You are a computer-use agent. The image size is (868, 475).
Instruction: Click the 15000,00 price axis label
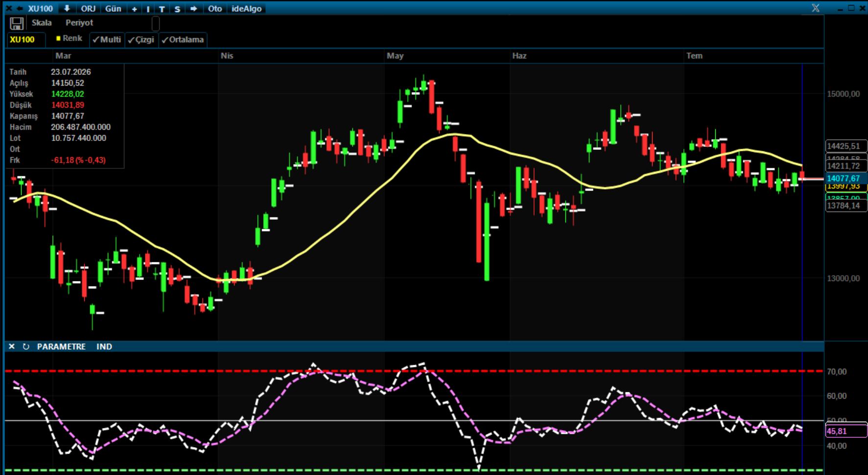coord(844,94)
